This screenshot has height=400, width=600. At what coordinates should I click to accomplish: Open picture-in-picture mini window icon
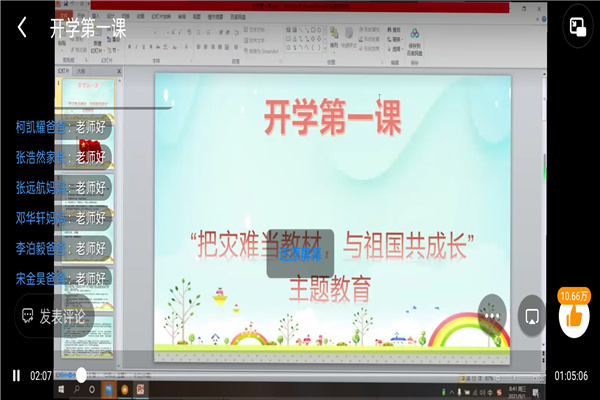pos(576,28)
